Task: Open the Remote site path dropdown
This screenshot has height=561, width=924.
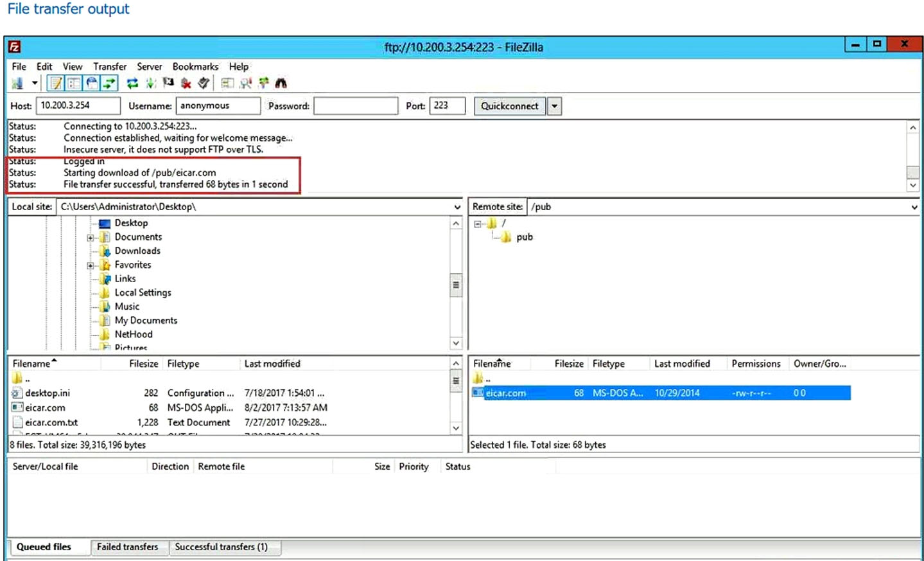Action: [x=914, y=207]
